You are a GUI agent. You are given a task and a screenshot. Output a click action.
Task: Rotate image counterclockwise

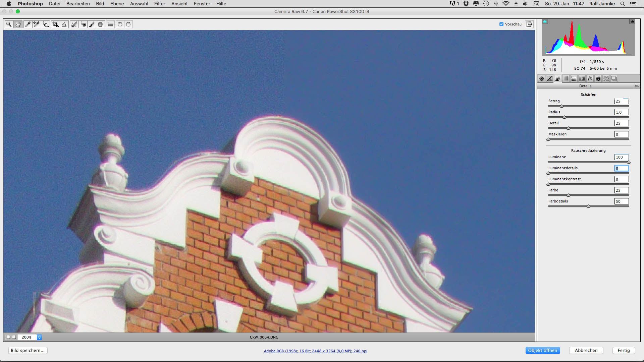(x=120, y=24)
